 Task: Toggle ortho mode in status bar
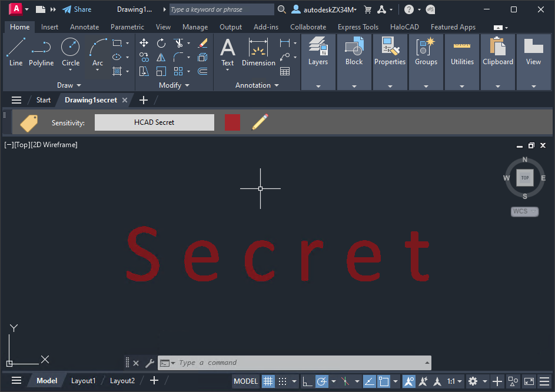tap(307, 381)
